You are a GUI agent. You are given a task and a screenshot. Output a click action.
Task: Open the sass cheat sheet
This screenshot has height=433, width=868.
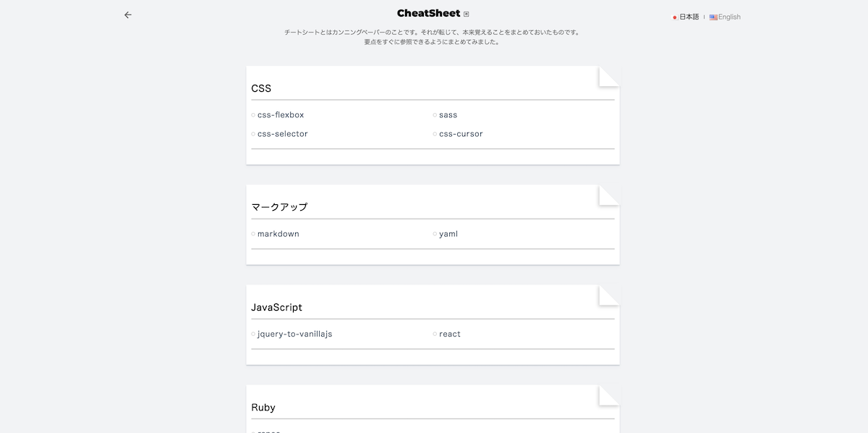[x=448, y=114]
